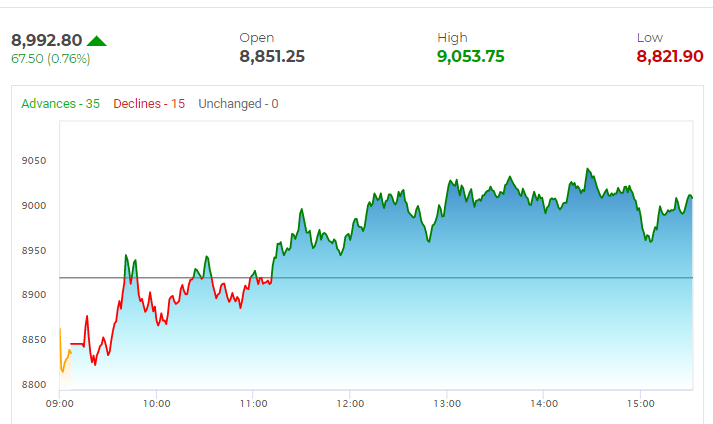The width and height of the screenshot is (713, 424).
Task: Click the open value 8,851.25
Action: click(272, 57)
